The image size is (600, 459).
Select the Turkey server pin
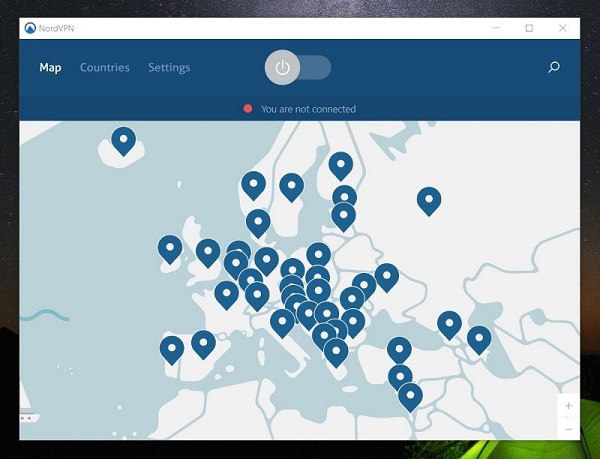tap(399, 350)
